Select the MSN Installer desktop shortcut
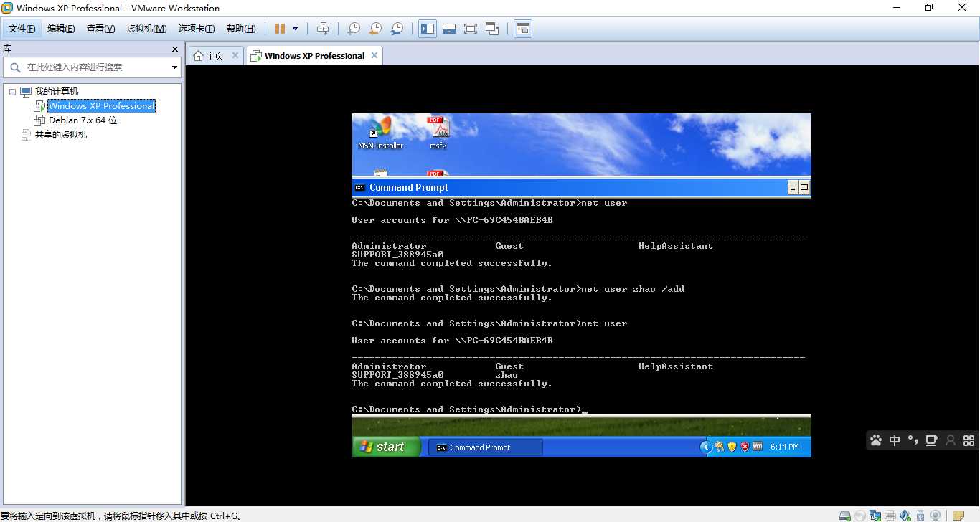Image resolution: width=980 pixels, height=522 pixels. (380, 133)
